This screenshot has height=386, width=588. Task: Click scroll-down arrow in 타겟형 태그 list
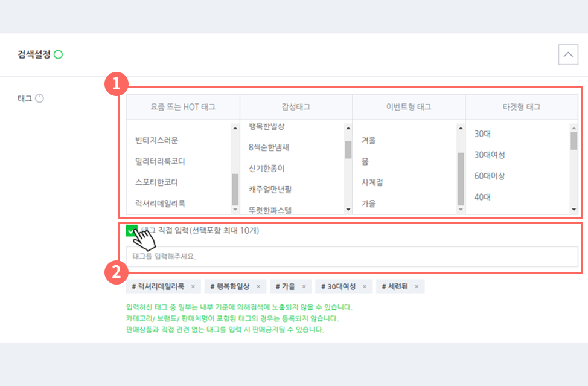(x=574, y=210)
